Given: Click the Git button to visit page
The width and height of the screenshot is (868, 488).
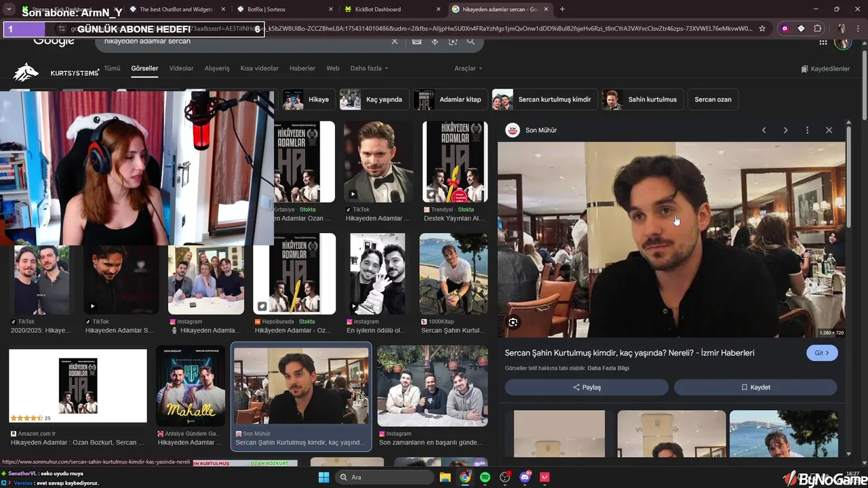Looking at the screenshot, I should click(x=822, y=353).
